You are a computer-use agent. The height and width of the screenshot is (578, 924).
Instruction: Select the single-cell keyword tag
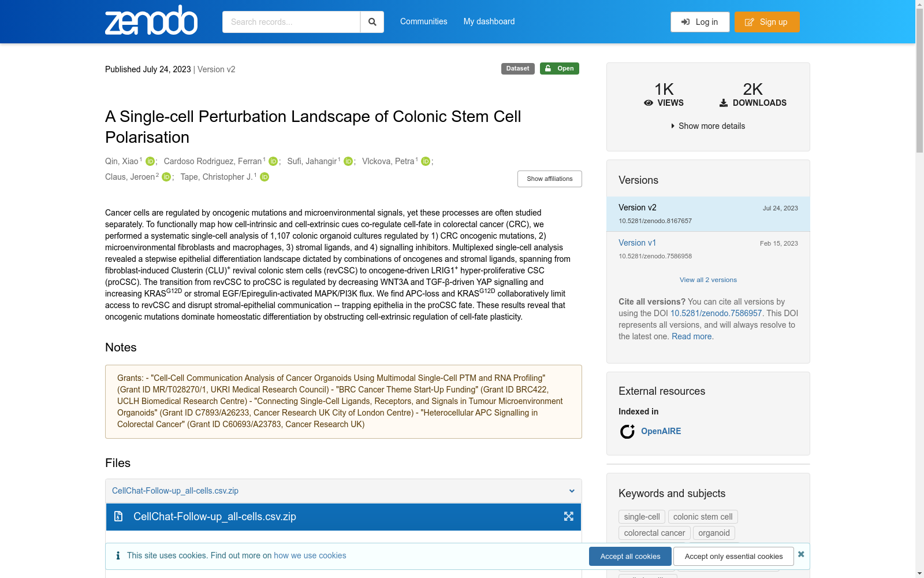[642, 517]
